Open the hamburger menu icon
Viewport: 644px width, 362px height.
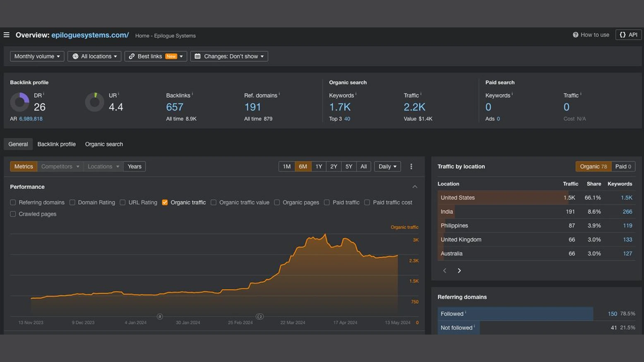point(7,35)
